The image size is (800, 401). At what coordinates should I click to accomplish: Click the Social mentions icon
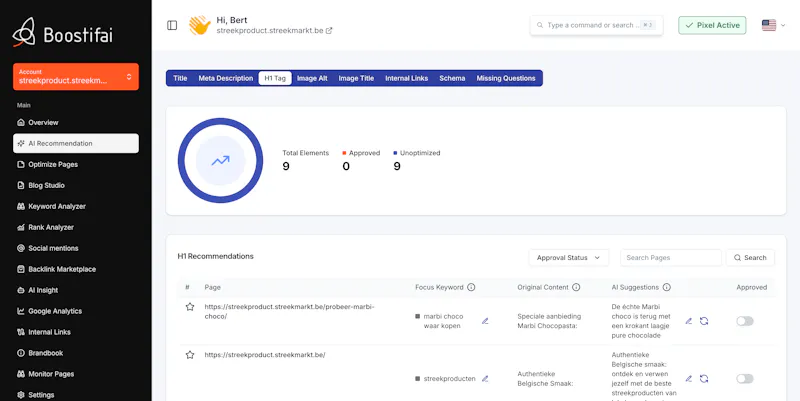tap(21, 248)
